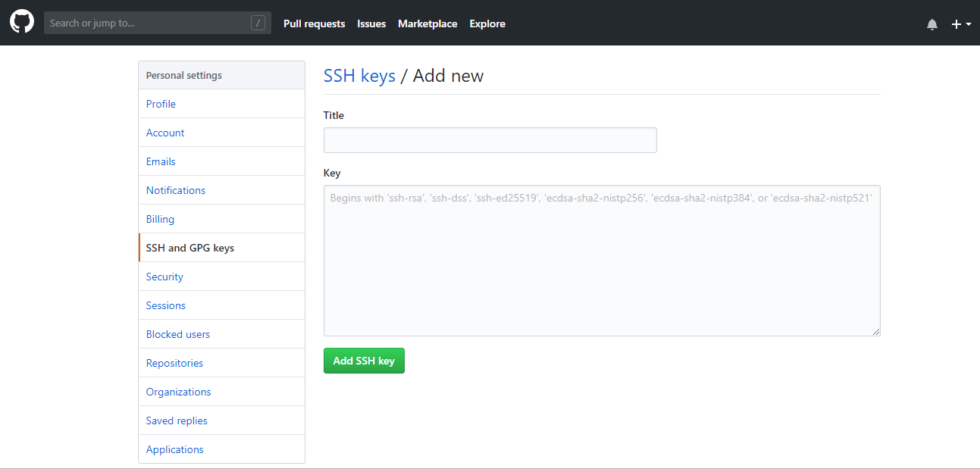Screen dimensions: 980x469
Task: Open the Explore page
Action: (487, 23)
